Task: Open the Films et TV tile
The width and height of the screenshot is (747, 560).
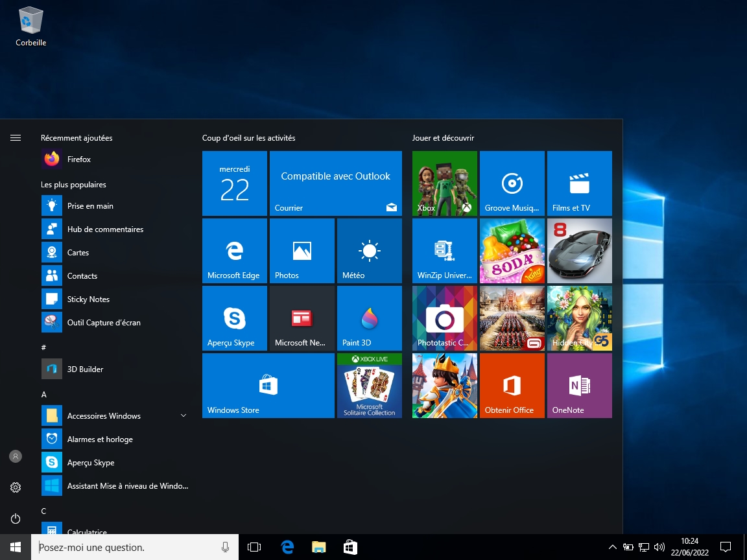Action: (580, 183)
